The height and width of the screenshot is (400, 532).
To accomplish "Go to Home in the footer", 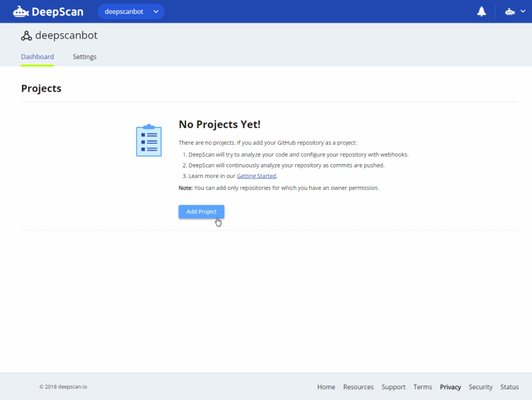I will click(x=326, y=387).
